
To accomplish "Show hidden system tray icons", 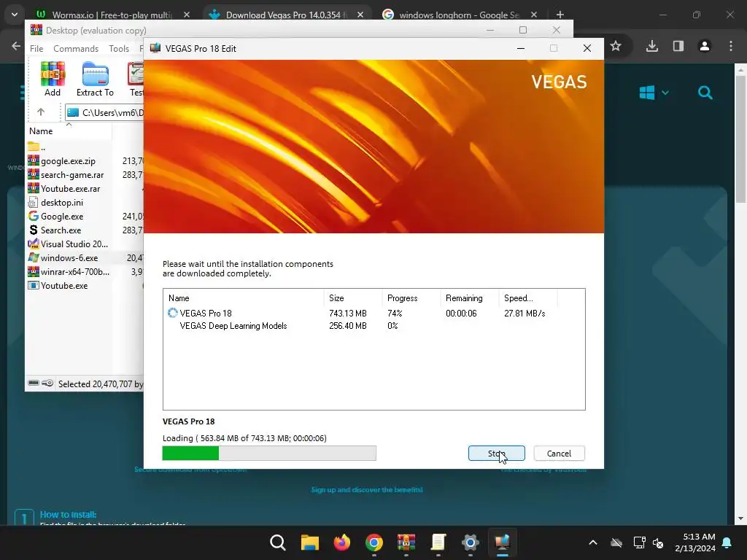I will (593, 542).
